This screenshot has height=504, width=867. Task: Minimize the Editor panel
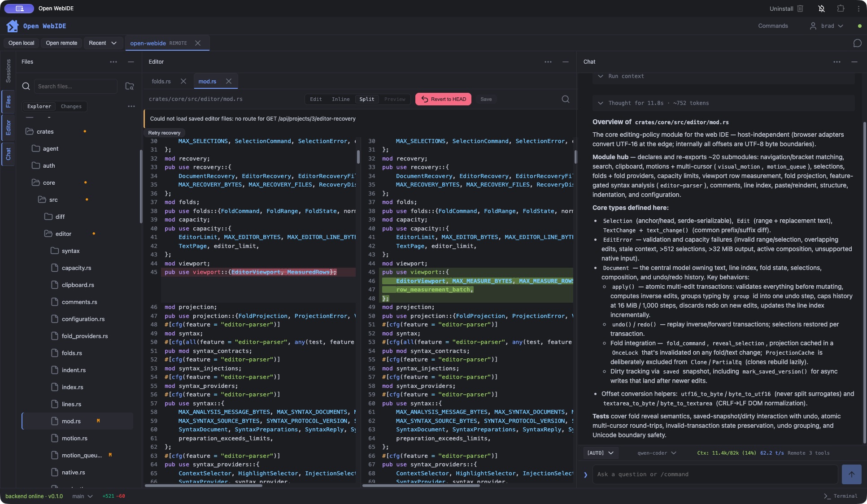click(566, 62)
